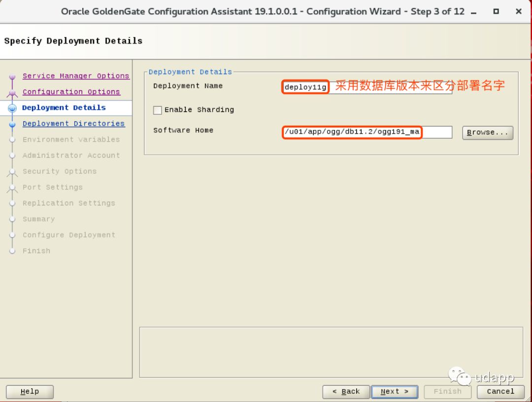Maximize the Configuration Assistant window

pyautogui.click(x=496, y=11)
